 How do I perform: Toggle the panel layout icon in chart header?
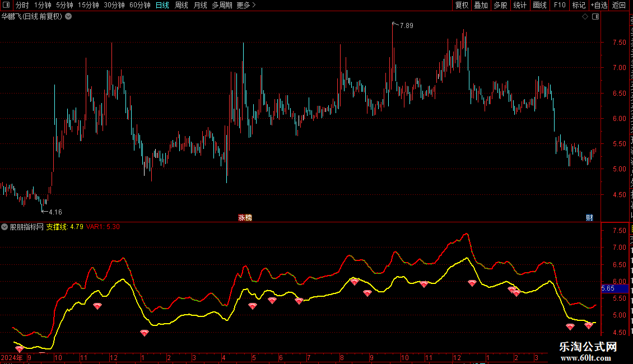595,17
